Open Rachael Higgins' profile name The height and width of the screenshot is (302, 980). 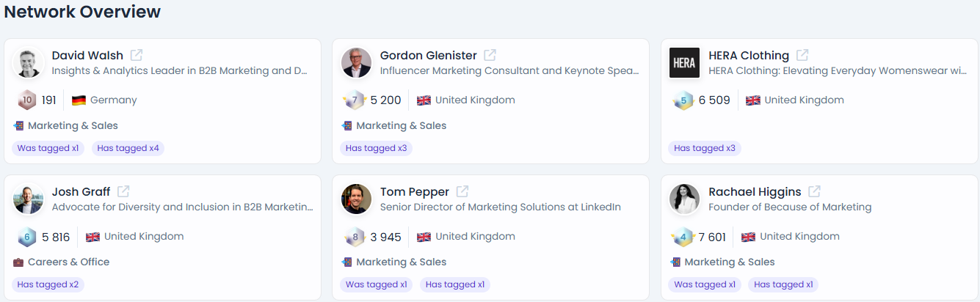(755, 191)
